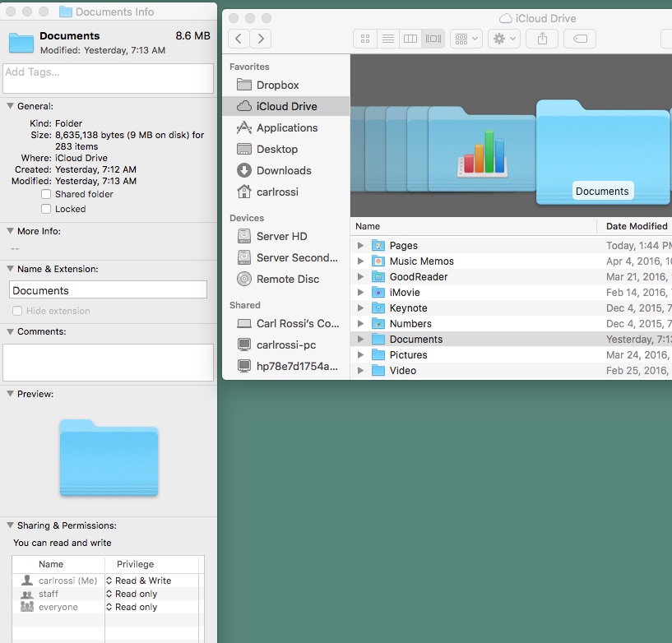The width and height of the screenshot is (672, 643).
Task: Click the Documents folder icon in Info header
Action: click(21, 43)
